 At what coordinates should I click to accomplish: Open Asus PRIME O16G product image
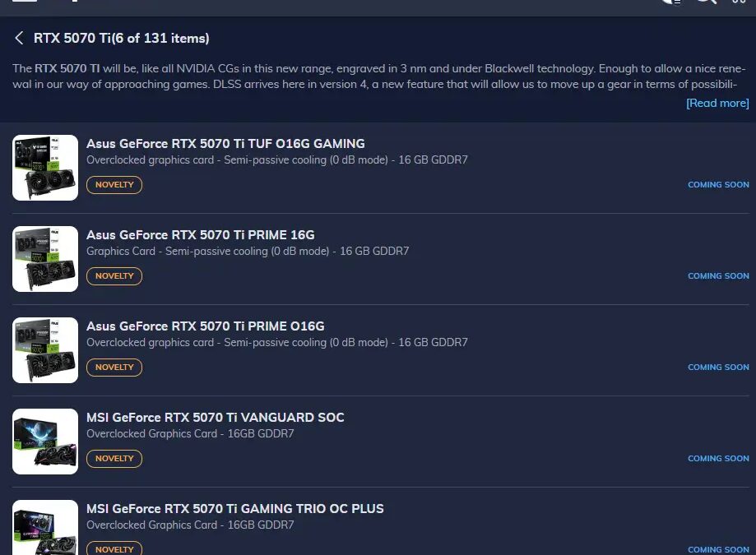tap(45, 350)
